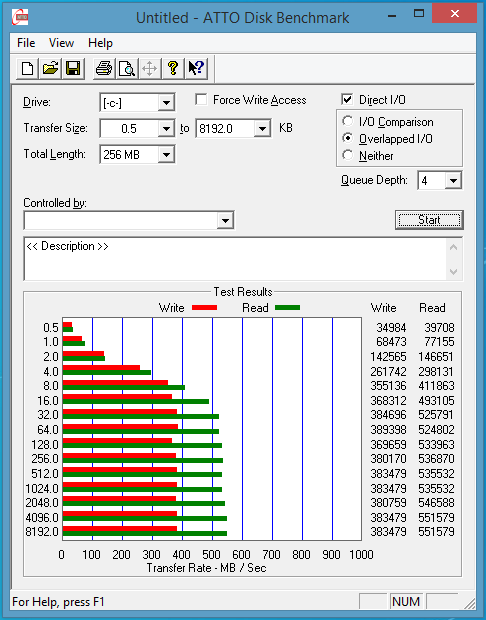Click 'Transfer Rate - MB / Sec' axis label
Image resolution: width=486 pixels, height=620 pixels.
point(206,568)
